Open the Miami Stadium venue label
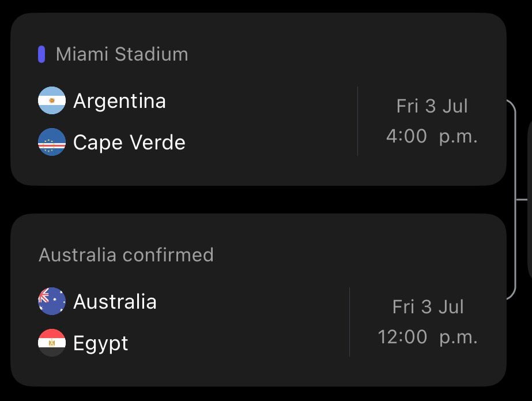This screenshot has width=532, height=401. pyautogui.click(x=122, y=54)
